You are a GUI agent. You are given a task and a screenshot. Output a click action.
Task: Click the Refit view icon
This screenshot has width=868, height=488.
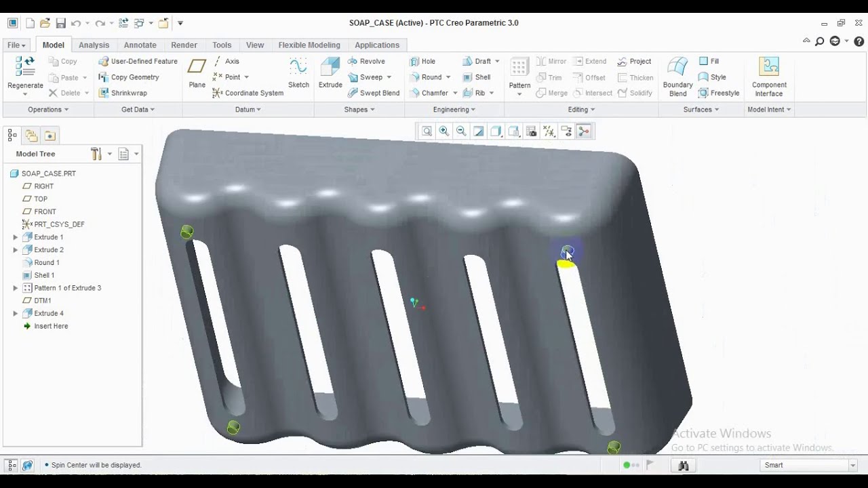point(427,131)
